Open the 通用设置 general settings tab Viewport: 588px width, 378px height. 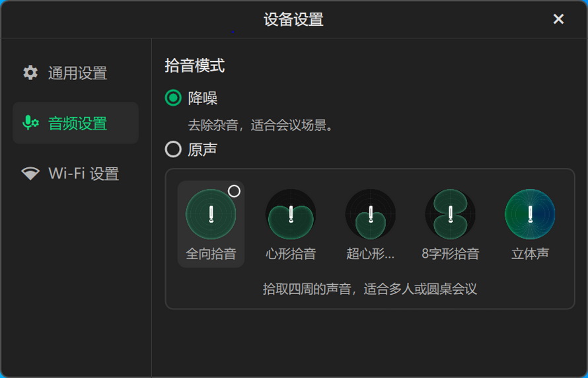(x=77, y=73)
